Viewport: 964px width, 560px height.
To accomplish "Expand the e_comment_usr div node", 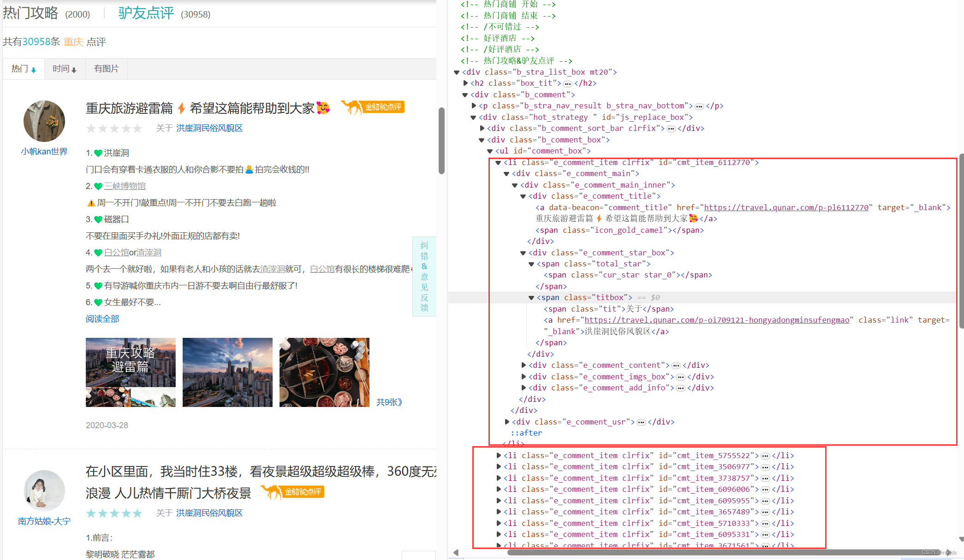I will point(507,422).
